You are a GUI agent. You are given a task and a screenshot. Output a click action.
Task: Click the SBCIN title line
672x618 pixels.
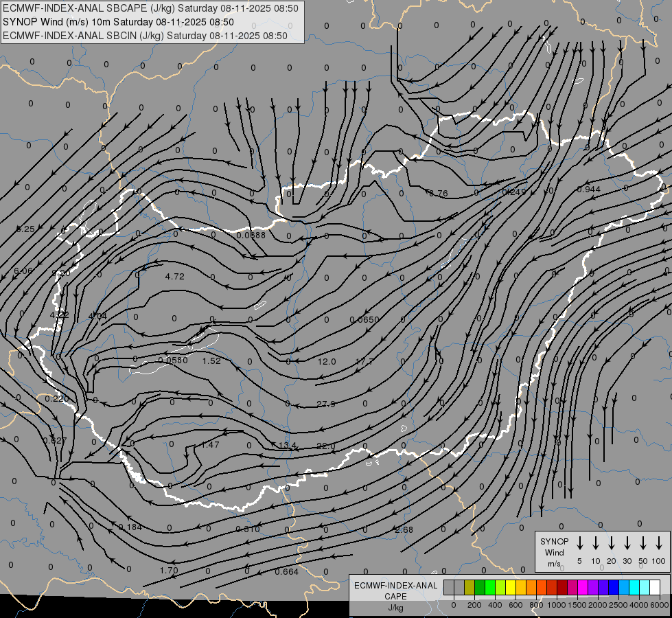click(x=145, y=36)
